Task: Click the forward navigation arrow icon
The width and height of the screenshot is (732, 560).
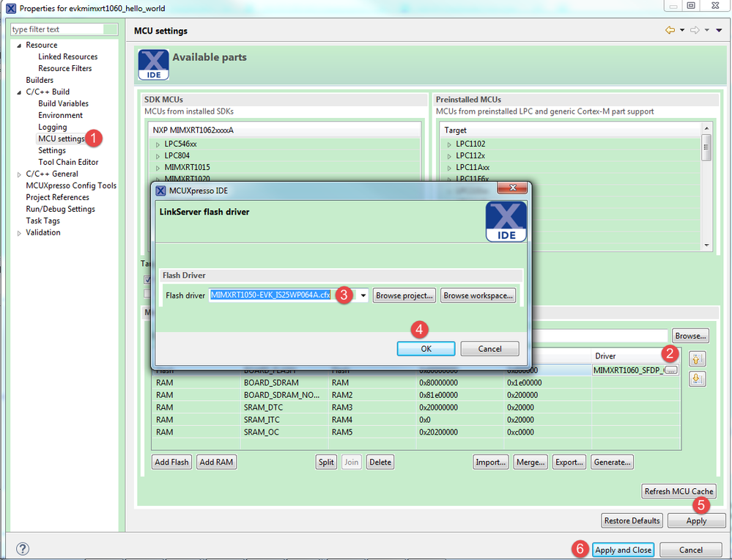Action: coord(695,30)
